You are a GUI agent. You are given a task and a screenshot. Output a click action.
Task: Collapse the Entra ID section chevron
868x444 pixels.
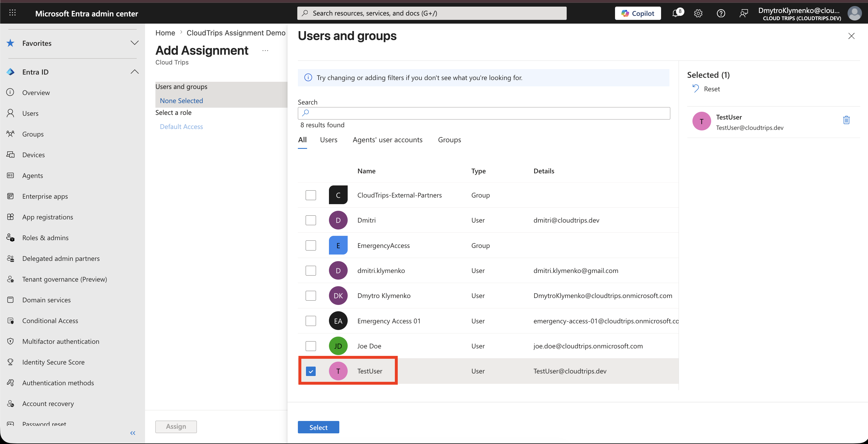click(x=134, y=71)
